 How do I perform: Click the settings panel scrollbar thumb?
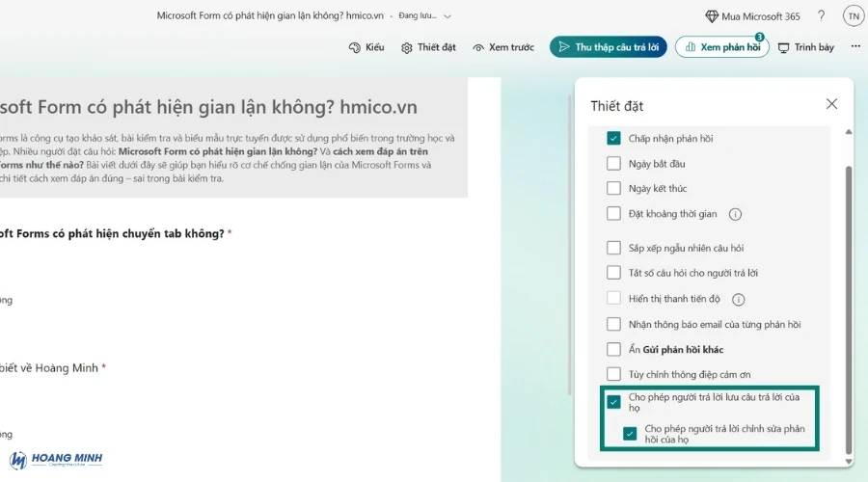tap(848, 309)
